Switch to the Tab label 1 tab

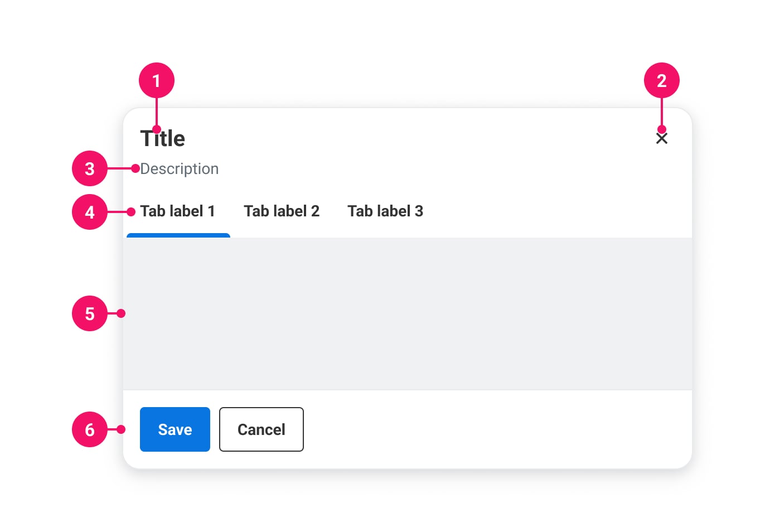click(177, 211)
